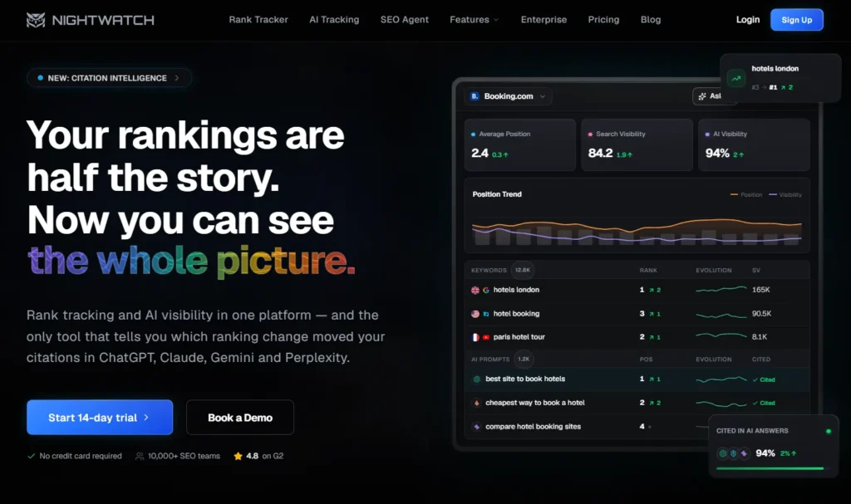Click the Google icon beside hotels london
Viewport: 851px width, 504px height.
tap(485, 291)
